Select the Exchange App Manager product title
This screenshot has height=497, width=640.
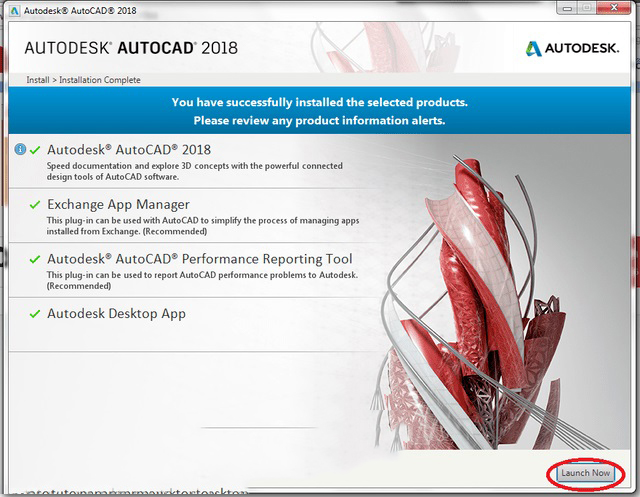point(118,204)
